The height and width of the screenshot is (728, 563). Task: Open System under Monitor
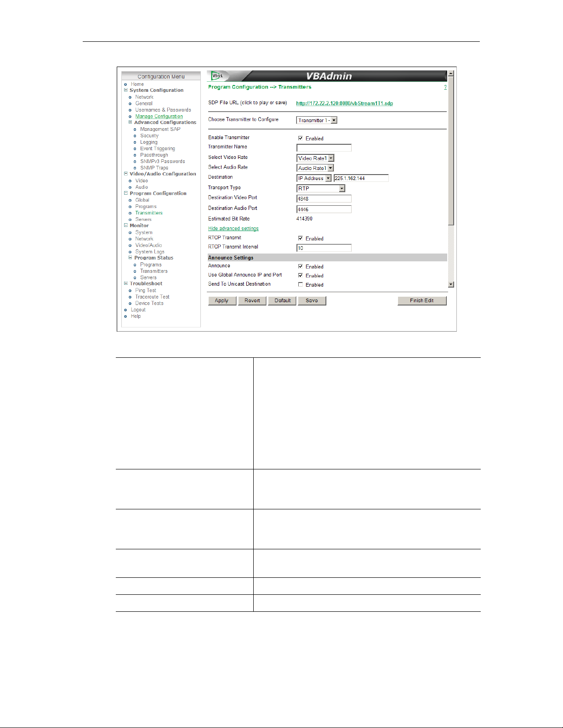(144, 232)
